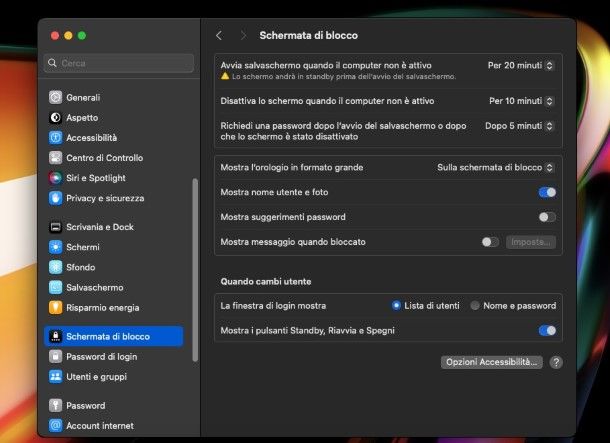
Task: Open Centro di Controllo section
Action: 114,158
